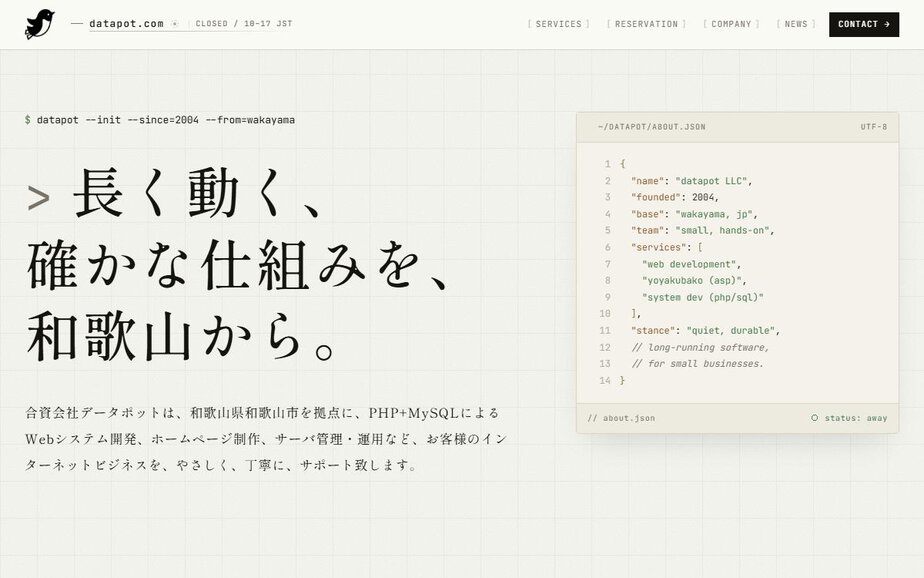Click the CONTACT button

[x=864, y=24]
